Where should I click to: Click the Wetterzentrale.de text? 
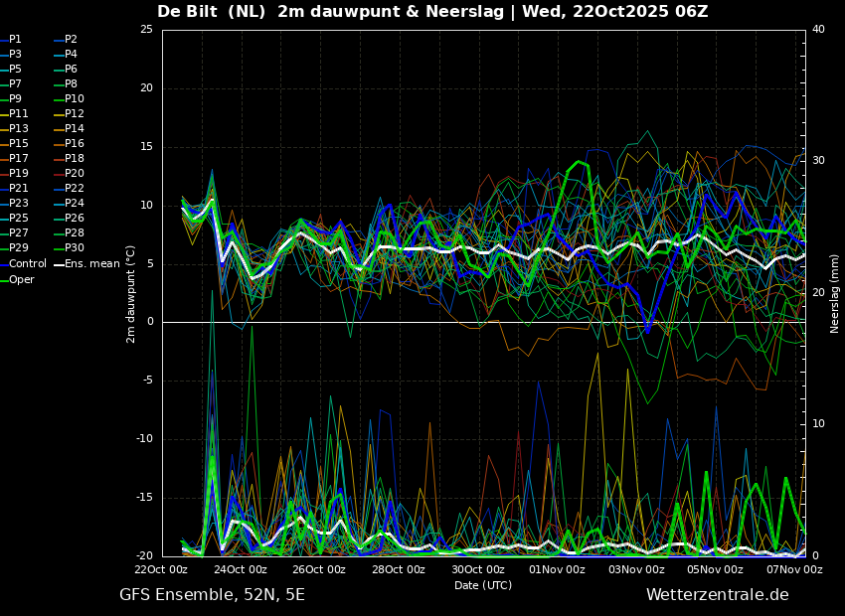point(717,594)
